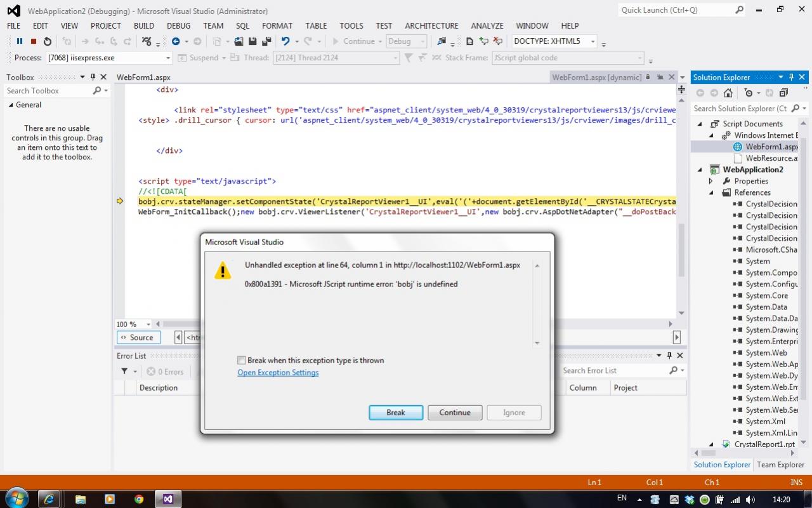Select WebForm1.aspx in Solution Explorer
812x508 pixels.
(771, 147)
